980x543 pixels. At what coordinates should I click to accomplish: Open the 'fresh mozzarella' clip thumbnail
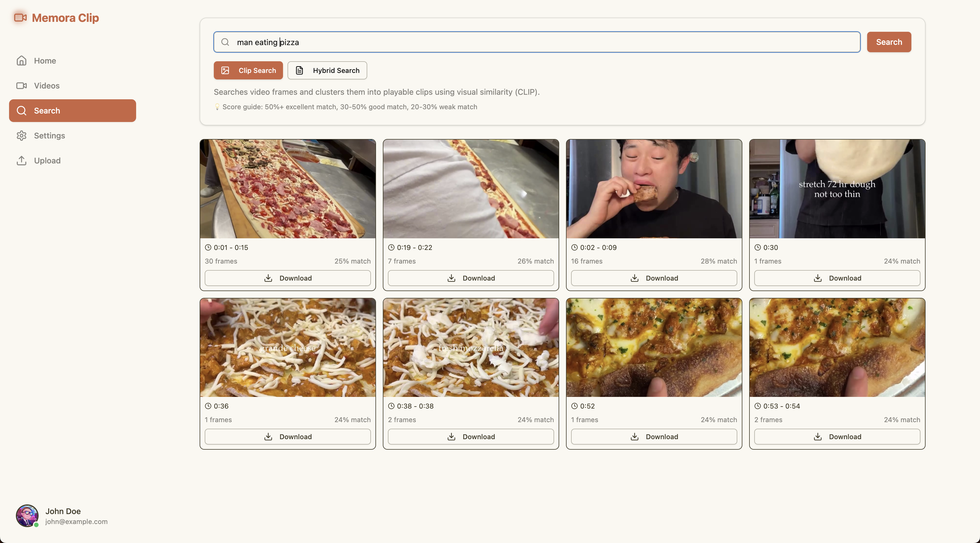[471, 348]
